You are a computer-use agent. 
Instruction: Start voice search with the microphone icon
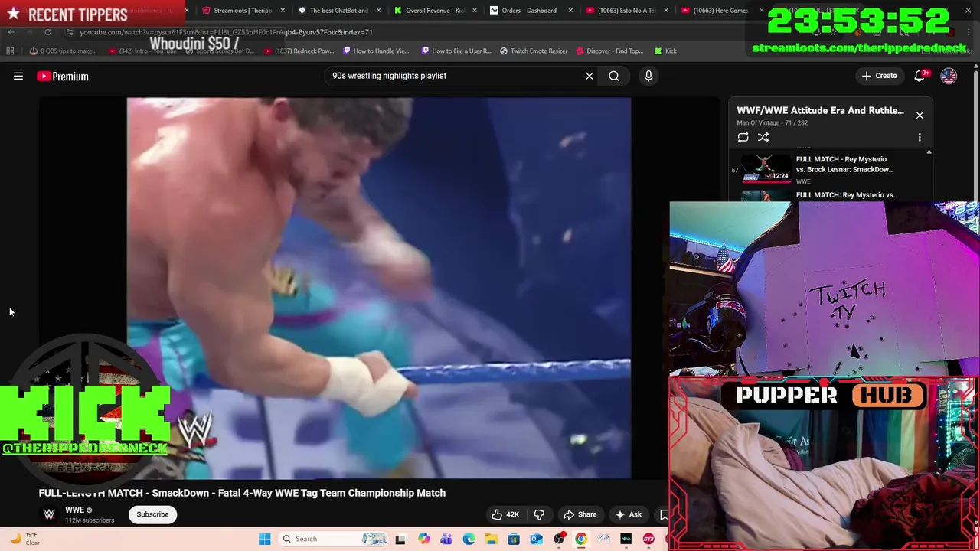[648, 76]
